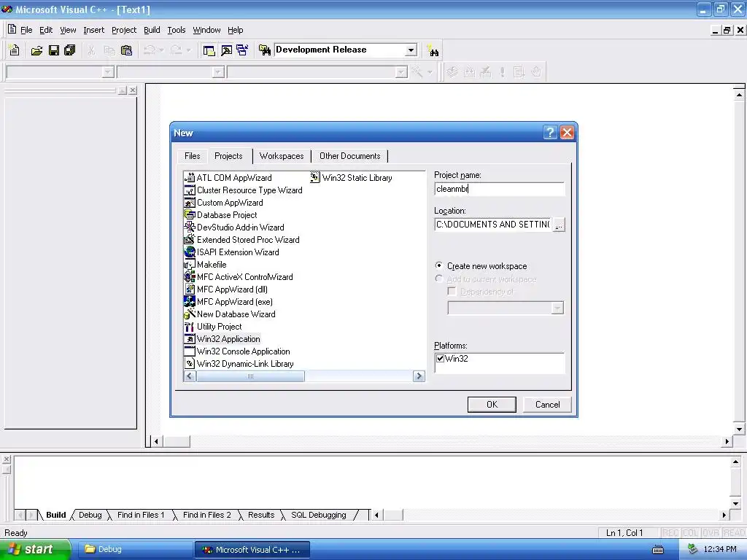747x560 pixels.
Task: Click the Windows start button
Action: tap(35, 549)
